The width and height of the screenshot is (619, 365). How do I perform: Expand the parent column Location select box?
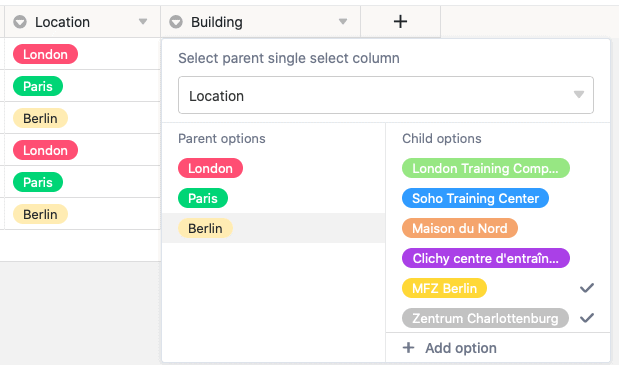pos(386,95)
